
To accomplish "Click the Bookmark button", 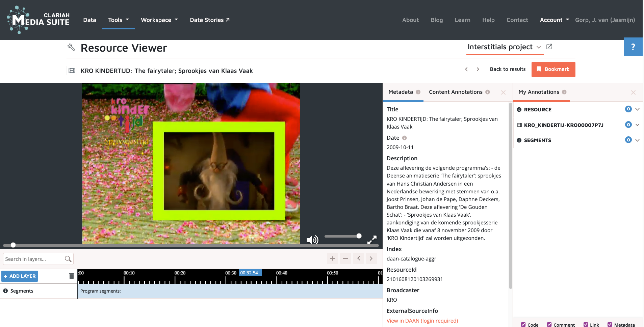I will [553, 69].
